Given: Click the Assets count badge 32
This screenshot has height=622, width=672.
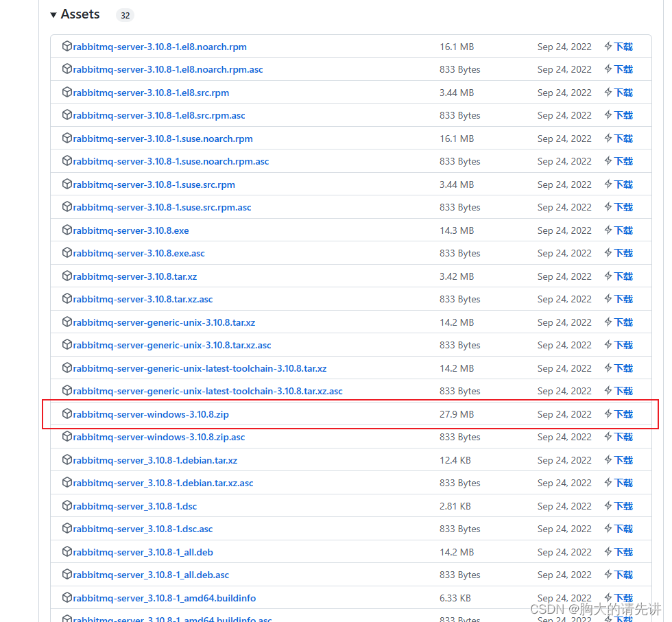Looking at the screenshot, I should [x=125, y=16].
